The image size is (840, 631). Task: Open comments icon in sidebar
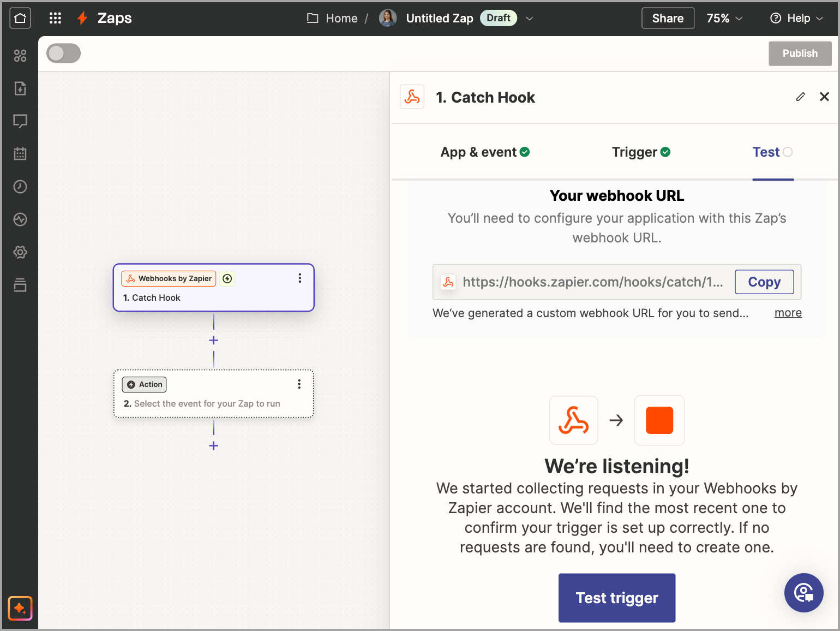(x=20, y=121)
